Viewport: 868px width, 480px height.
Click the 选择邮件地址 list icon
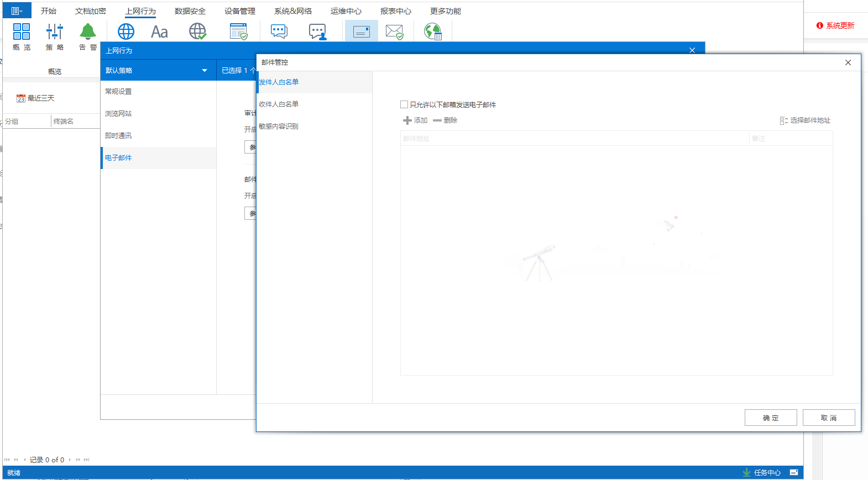[x=784, y=120]
